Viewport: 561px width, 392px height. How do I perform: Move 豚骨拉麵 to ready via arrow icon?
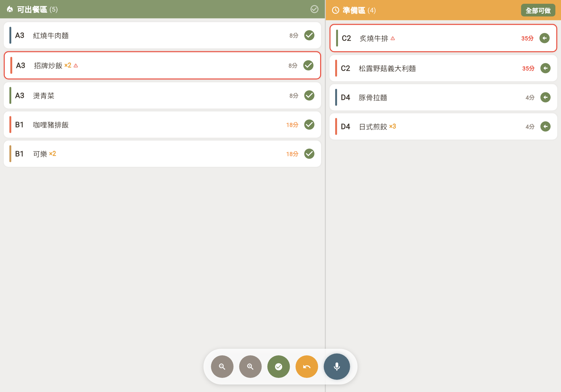click(545, 97)
